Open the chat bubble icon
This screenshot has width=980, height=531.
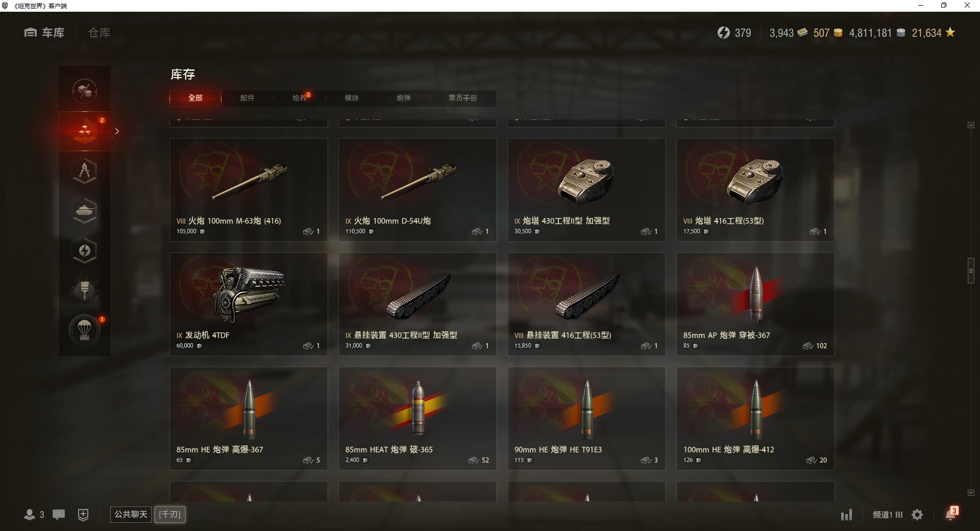[59, 515]
